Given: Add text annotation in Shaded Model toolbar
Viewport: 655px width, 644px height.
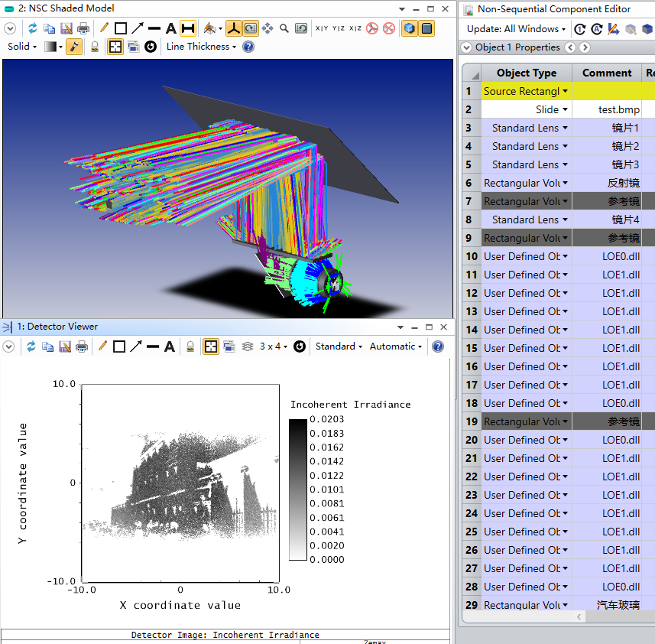Looking at the screenshot, I should [171, 28].
